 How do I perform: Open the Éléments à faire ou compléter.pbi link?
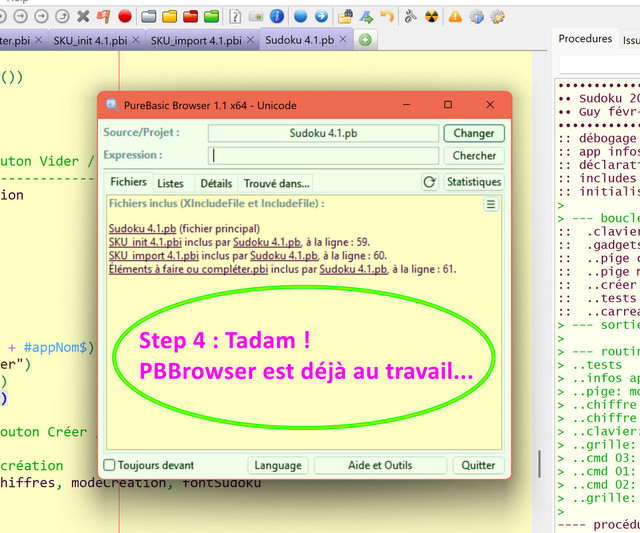188,269
